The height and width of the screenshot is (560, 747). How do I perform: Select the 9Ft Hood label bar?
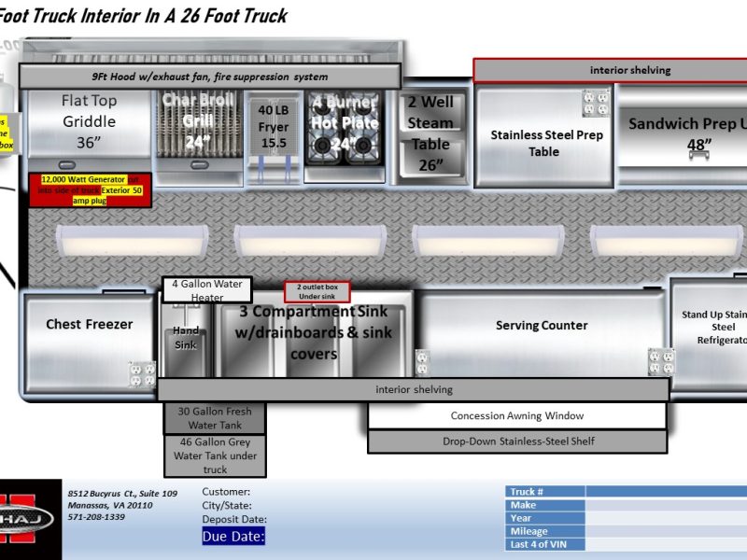tap(210, 77)
